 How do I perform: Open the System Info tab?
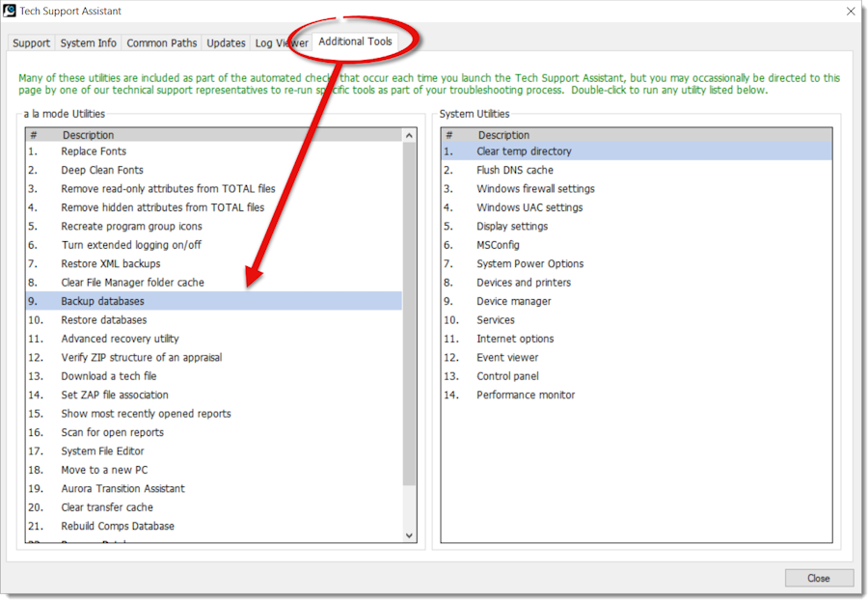click(x=88, y=42)
